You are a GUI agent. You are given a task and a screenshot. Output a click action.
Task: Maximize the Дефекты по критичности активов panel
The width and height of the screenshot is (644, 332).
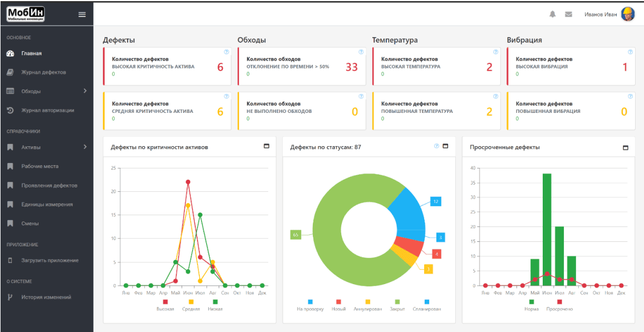(x=266, y=146)
